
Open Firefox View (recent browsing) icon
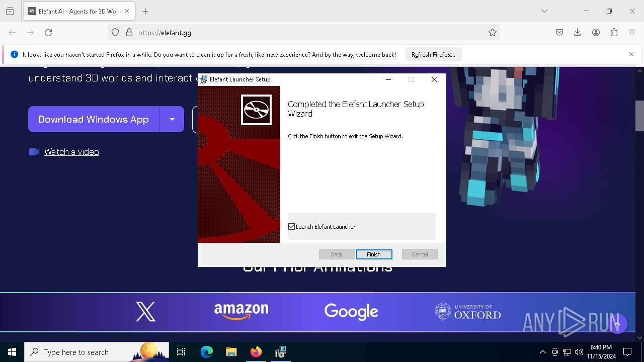pyautogui.click(x=10, y=11)
